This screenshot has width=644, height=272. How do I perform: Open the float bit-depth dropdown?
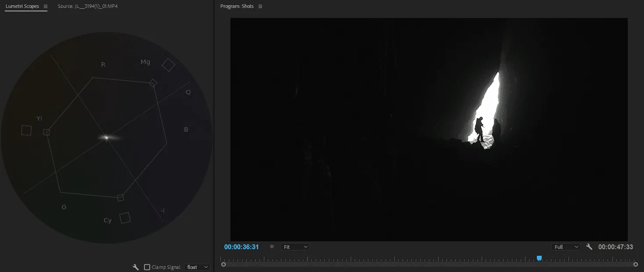(x=197, y=267)
